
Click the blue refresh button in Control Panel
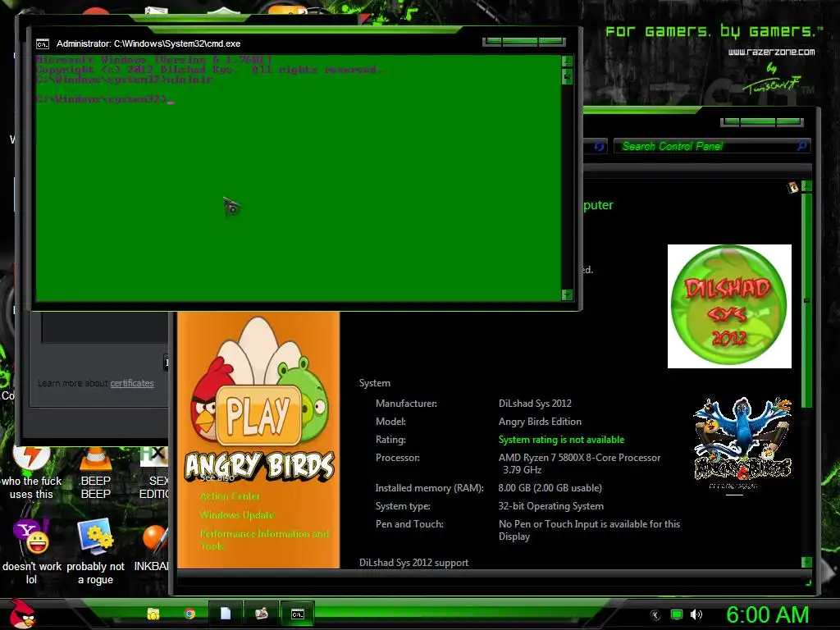[x=599, y=146]
